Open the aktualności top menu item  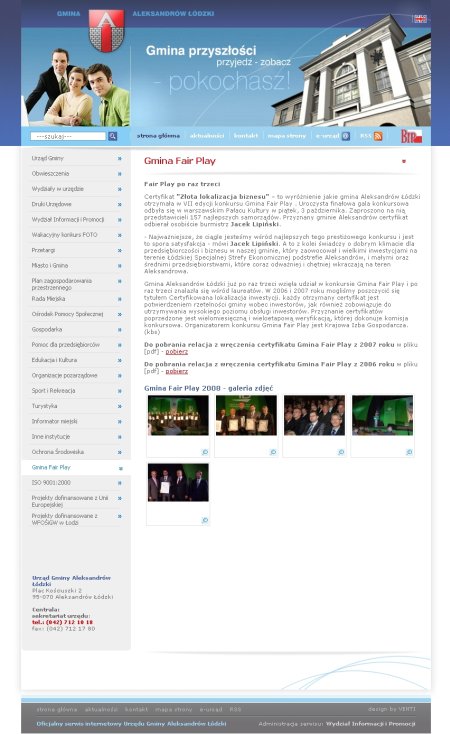[x=207, y=136]
